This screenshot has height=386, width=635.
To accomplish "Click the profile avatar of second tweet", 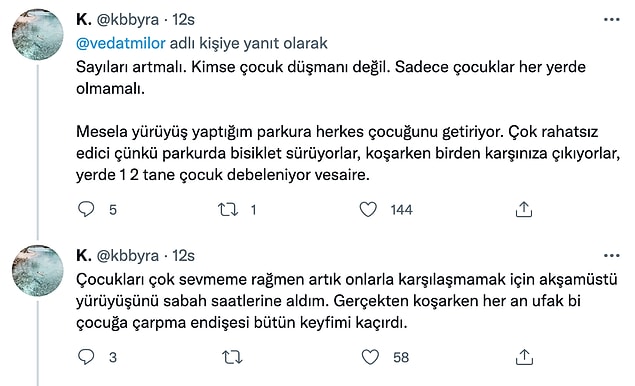I will point(38,271).
